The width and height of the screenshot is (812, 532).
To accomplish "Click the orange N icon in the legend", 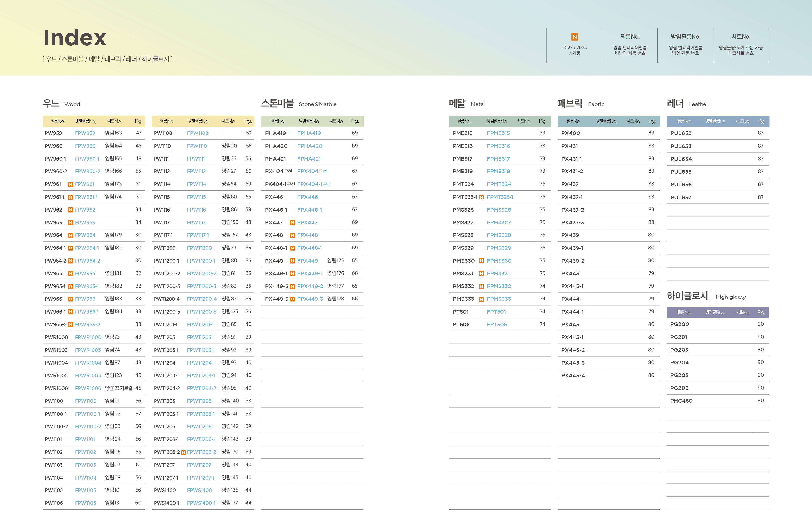I will click(x=574, y=37).
